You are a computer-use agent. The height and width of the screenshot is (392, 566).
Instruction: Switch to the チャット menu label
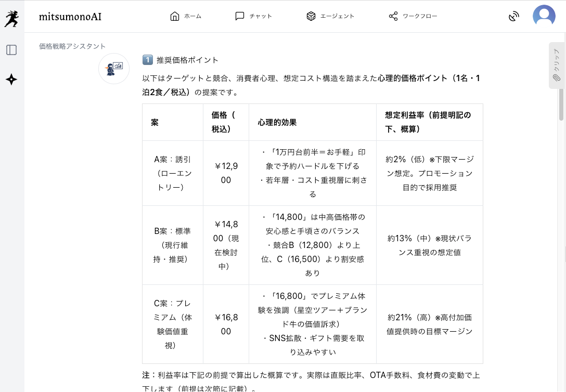coord(261,16)
